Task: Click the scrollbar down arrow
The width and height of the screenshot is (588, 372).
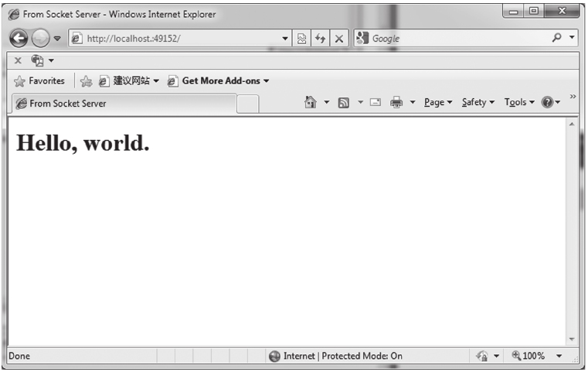Action: click(x=572, y=339)
